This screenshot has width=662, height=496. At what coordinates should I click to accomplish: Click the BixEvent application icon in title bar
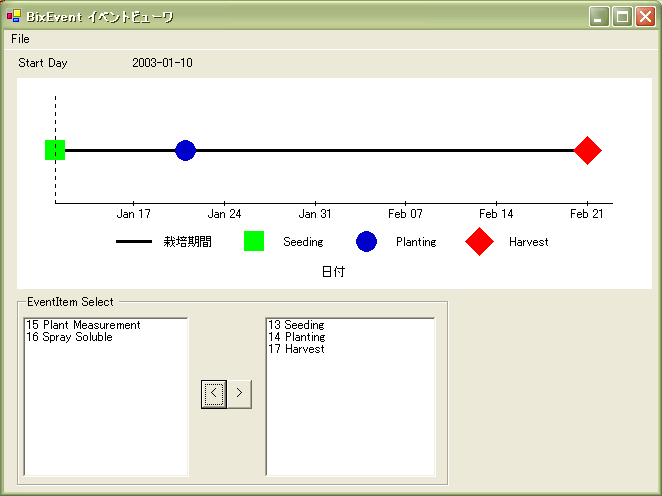(x=14, y=16)
